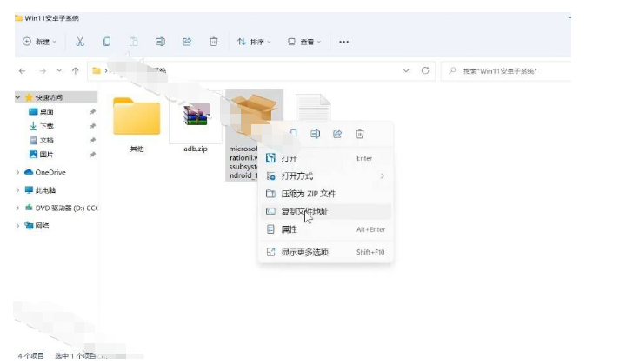
Task: Choose 打开 (Open) in context menu
Action: coord(326,158)
